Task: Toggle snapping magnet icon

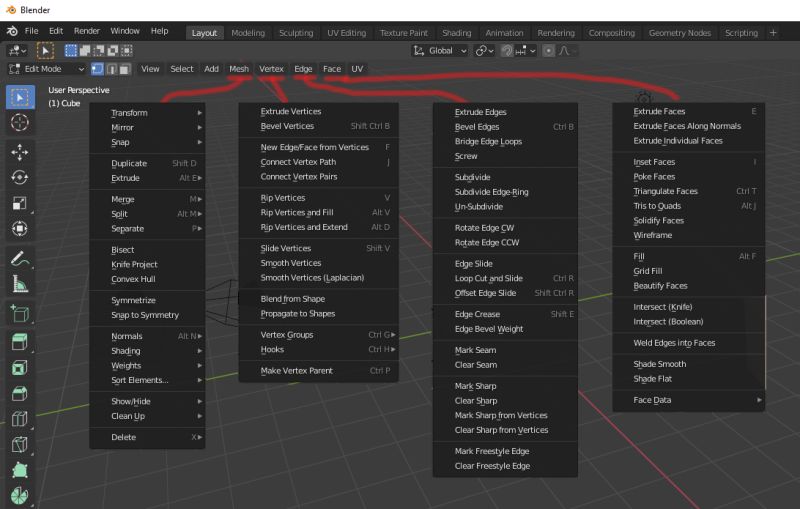Action: 506,50
